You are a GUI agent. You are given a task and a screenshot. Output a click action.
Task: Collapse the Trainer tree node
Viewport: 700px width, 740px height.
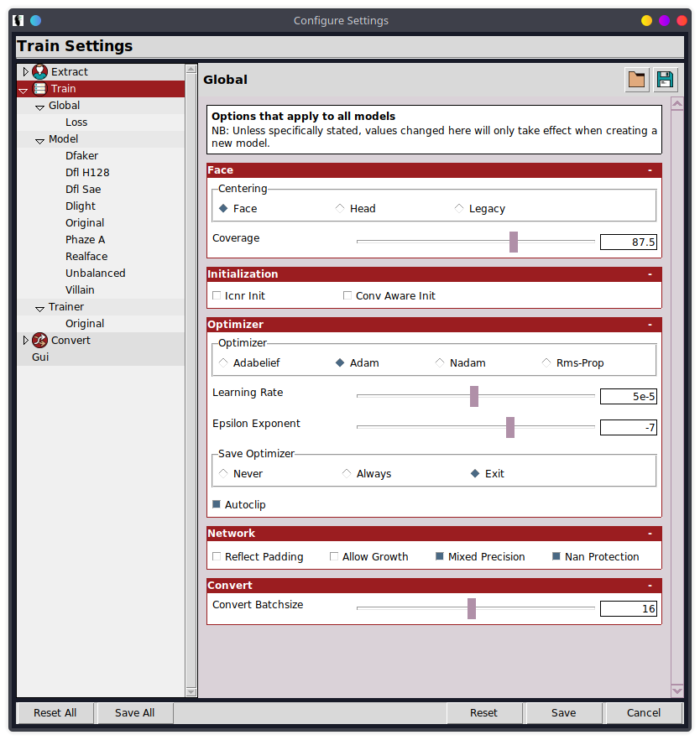pos(39,308)
